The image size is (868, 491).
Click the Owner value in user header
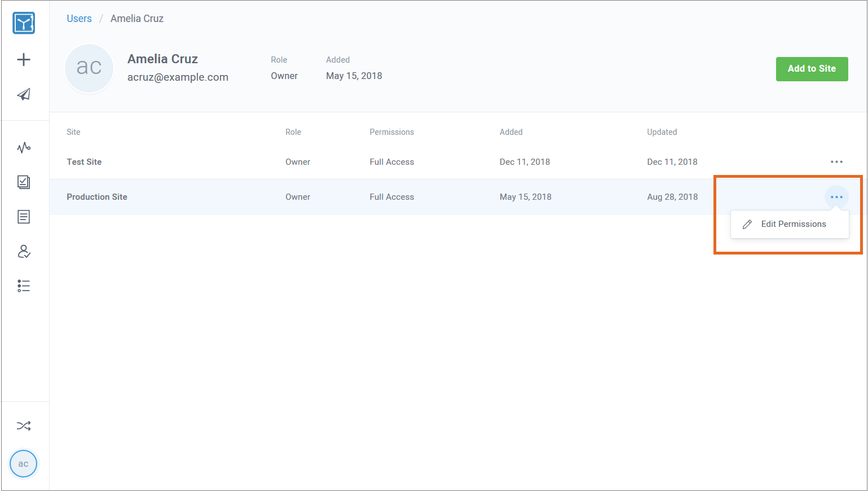[x=284, y=76]
